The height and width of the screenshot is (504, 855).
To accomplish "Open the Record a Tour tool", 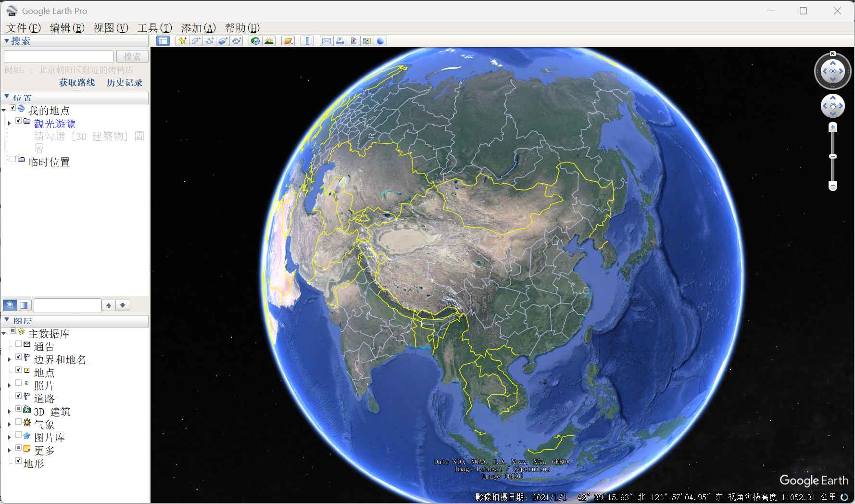I will (236, 41).
